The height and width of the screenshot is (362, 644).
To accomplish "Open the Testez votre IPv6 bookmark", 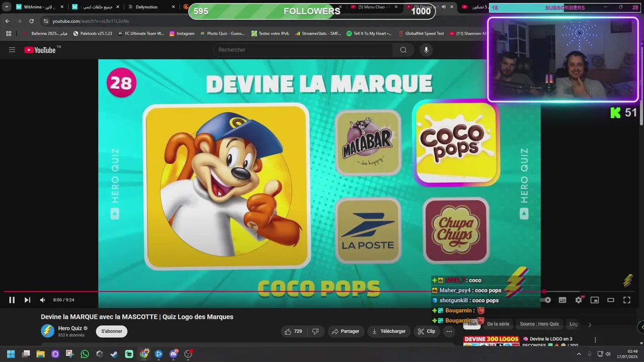I will tap(270, 34).
